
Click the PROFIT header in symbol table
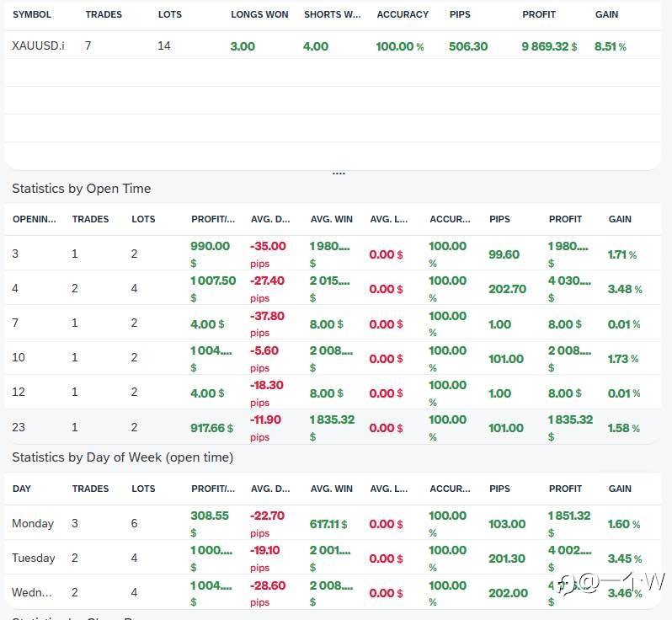click(x=539, y=14)
